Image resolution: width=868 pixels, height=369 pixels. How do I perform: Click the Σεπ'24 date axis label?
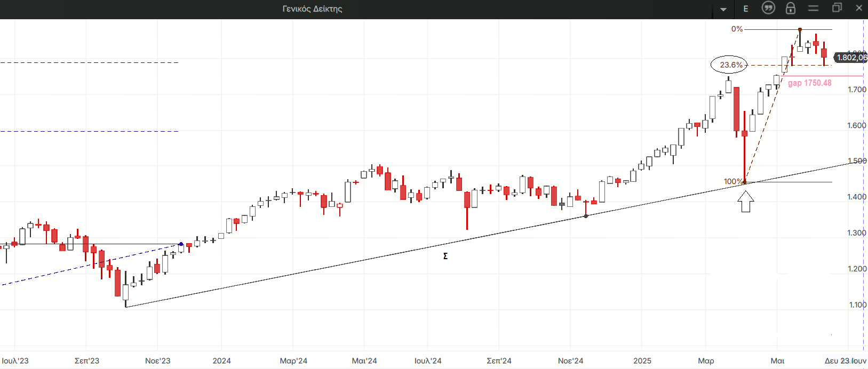tap(499, 360)
